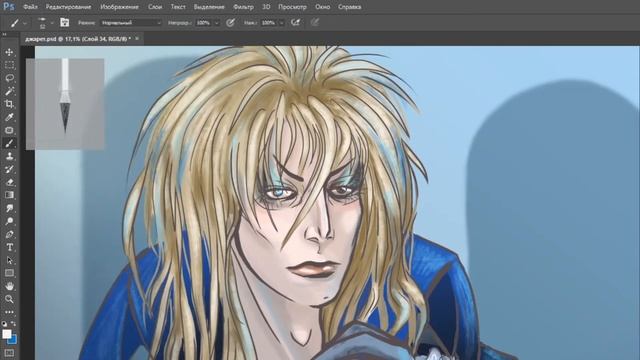Select the Pen tool
Viewport: 640px width, 360px height.
click(9, 234)
